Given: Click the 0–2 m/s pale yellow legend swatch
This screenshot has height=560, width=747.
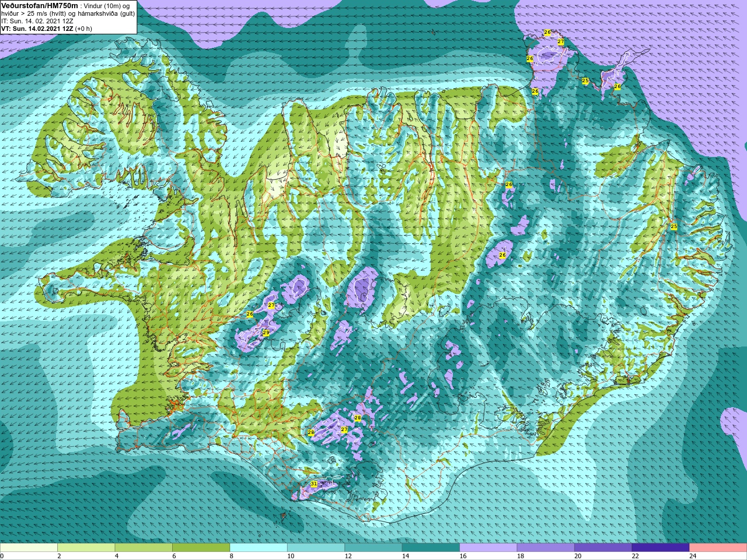Looking at the screenshot, I should pyautogui.click(x=29, y=548).
